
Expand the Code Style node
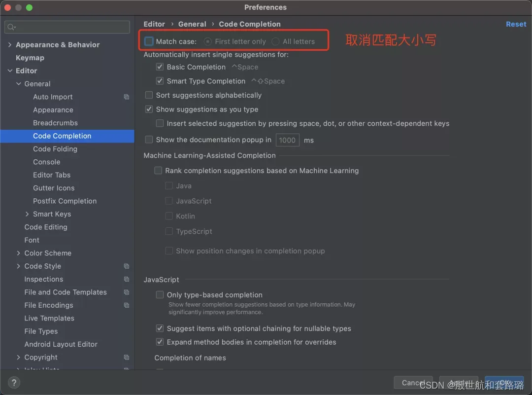point(18,266)
